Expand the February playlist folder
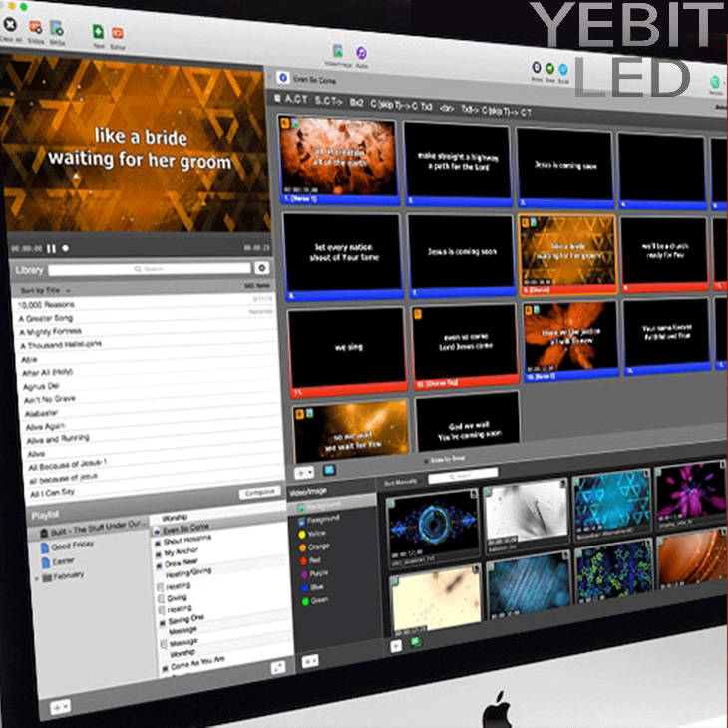Image resolution: width=728 pixels, height=728 pixels. [x=38, y=575]
